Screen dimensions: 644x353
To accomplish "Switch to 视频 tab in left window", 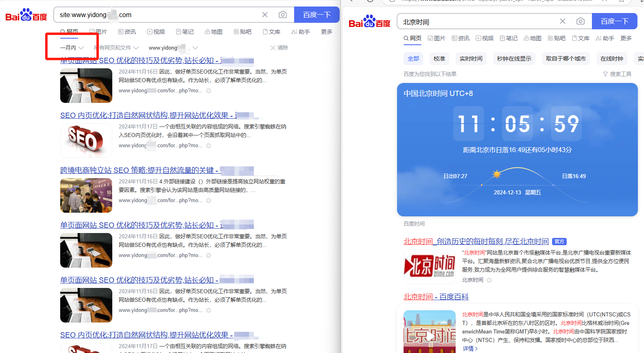I will pos(156,32).
